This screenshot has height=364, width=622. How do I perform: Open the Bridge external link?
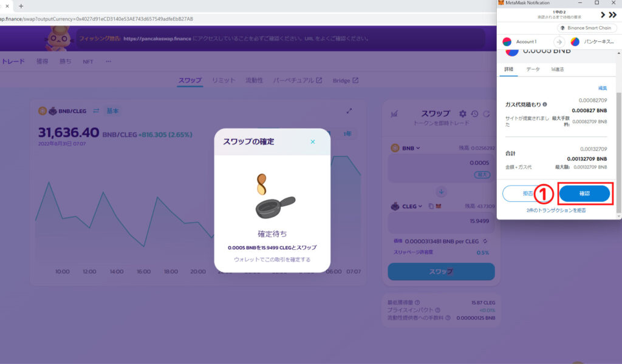click(346, 81)
